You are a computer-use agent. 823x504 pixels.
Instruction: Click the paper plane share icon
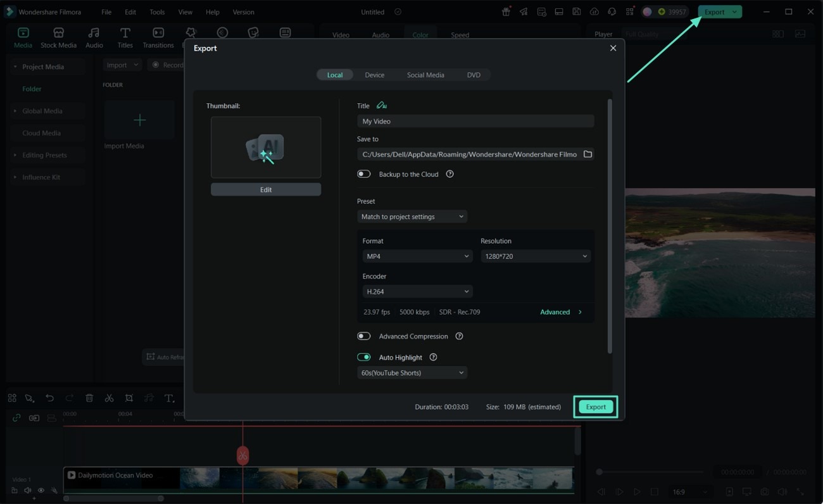click(524, 12)
